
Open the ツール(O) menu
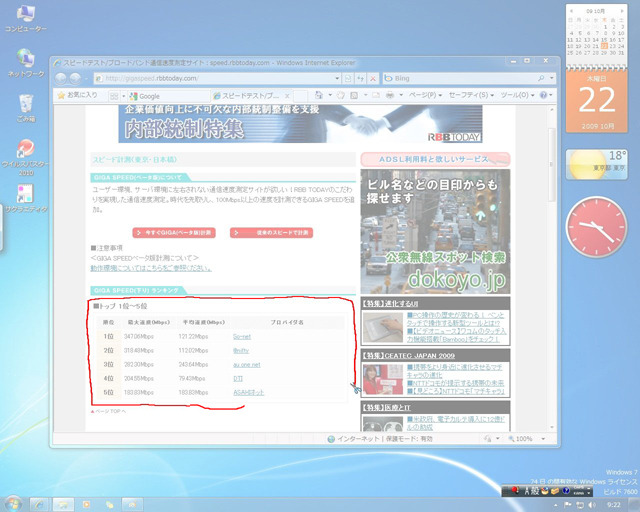517,95
